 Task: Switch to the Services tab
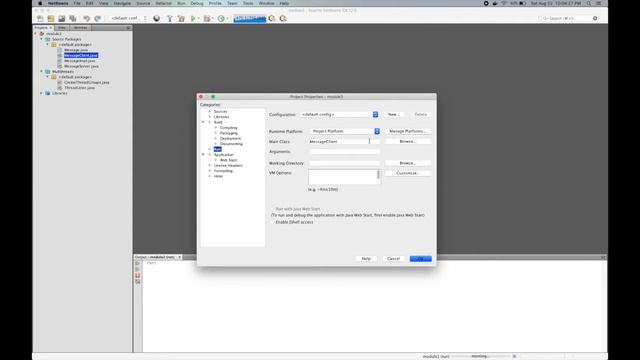(x=80, y=28)
